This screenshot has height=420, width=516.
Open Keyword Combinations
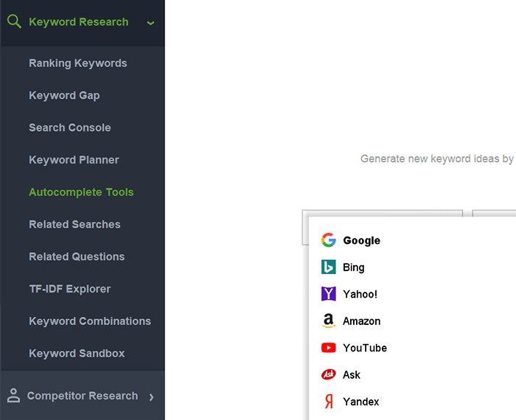(90, 321)
